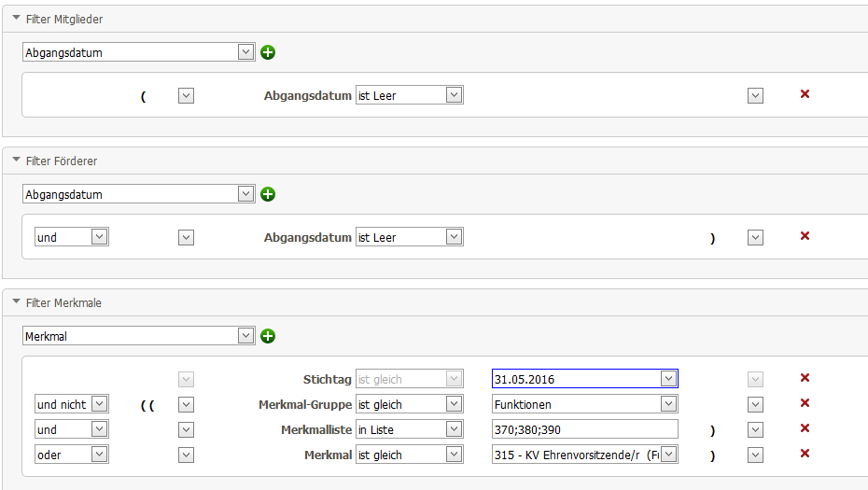
Task: Remove the Merkmal-Gruppe row with red X
Action: pyautogui.click(x=805, y=403)
